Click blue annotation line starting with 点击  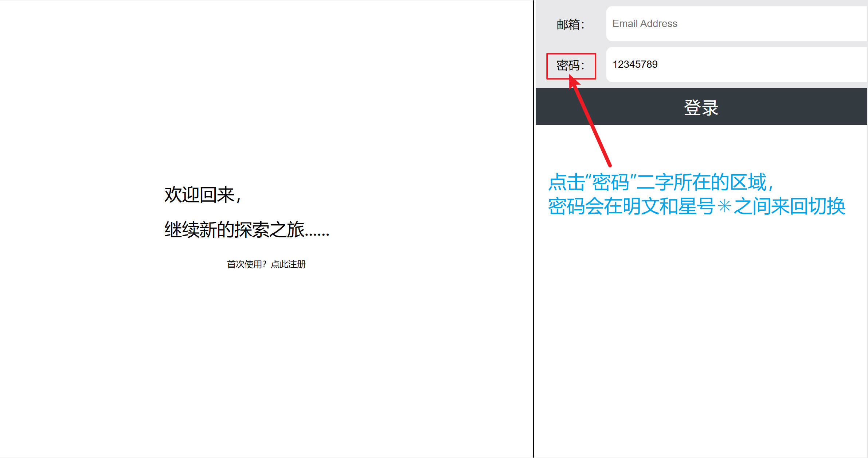[660, 182]
